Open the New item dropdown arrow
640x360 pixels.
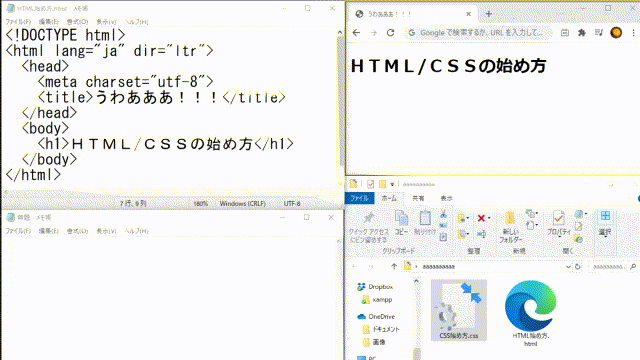pyautogui.click(x=537, y=213)
